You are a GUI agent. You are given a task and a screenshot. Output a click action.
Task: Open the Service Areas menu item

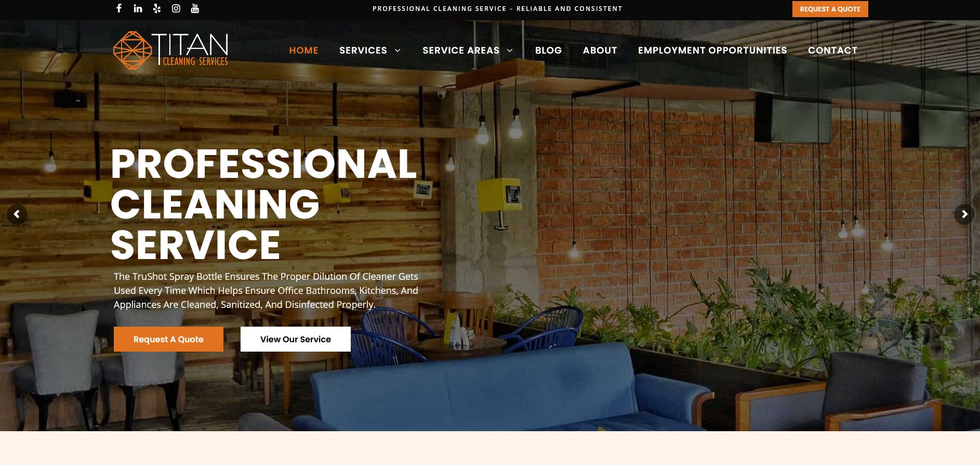coord(461,50)
